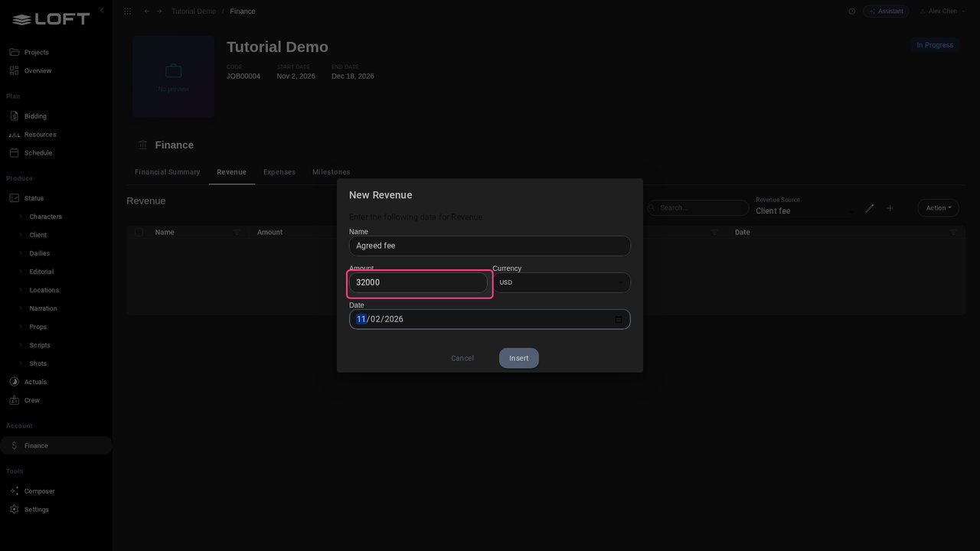Cancel the New Revenue dialog

[462, 358]
